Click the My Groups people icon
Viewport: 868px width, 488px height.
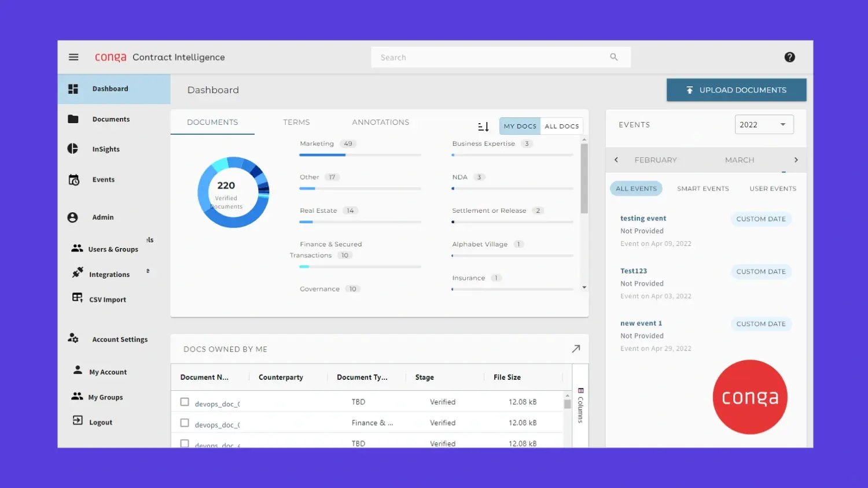tap(77, 396)
